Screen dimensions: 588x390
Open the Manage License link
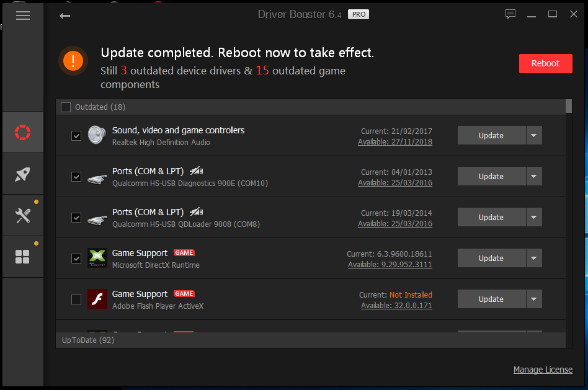click(543, 370)
